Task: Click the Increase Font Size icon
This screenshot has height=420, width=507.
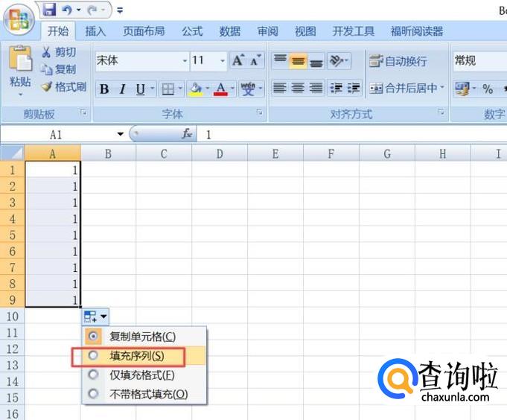Action: click(238, 60)
